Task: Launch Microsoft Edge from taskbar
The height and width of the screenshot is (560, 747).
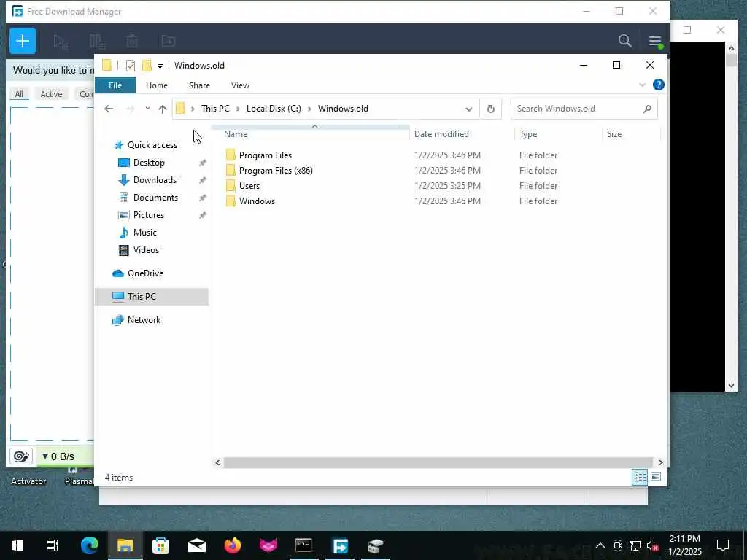Action: coord(89,545)
